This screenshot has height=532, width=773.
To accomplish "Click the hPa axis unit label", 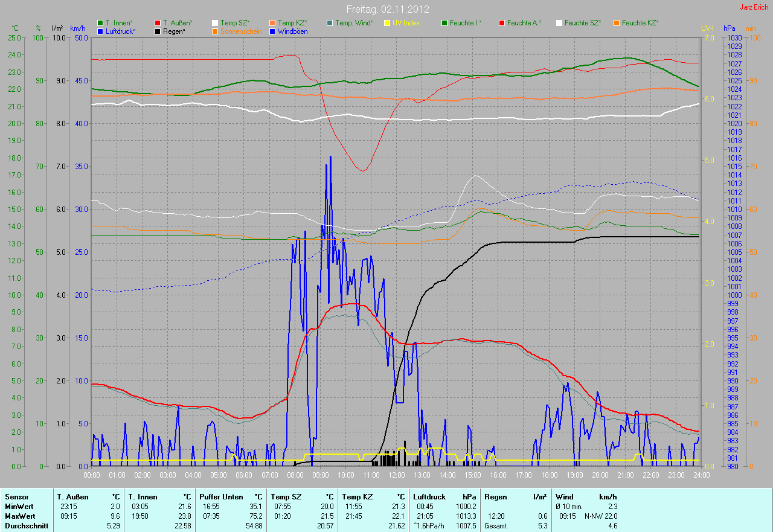I will tap(730, 28).
